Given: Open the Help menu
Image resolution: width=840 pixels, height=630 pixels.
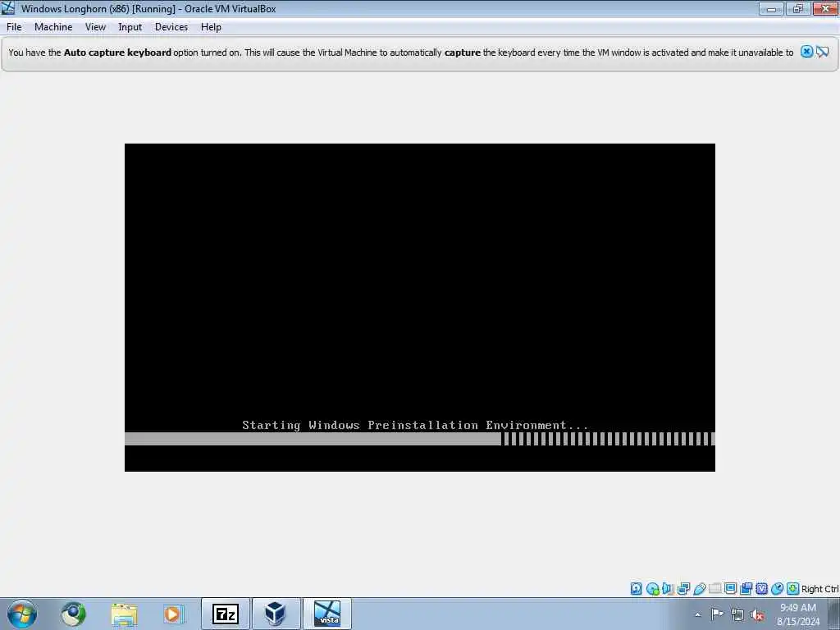Looking at the screenshot, I should [211, 27].
